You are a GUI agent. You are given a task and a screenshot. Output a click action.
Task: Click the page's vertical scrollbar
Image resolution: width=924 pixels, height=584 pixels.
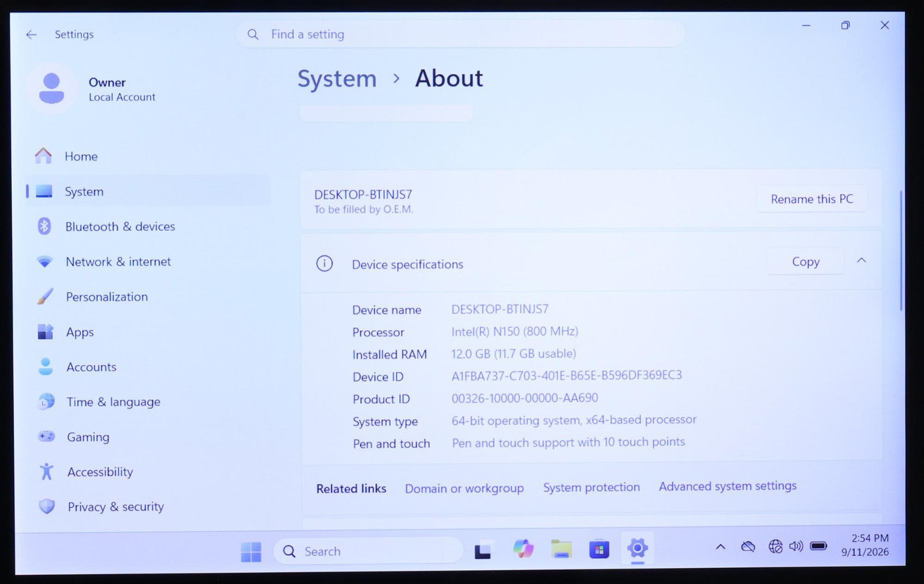click(x=901, y=250)
